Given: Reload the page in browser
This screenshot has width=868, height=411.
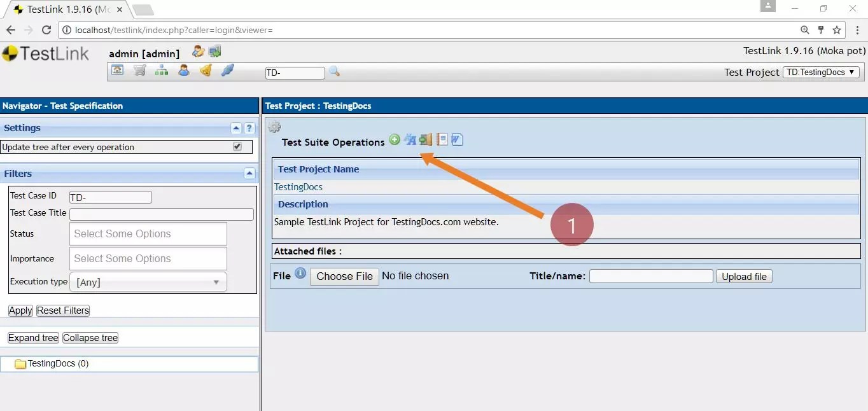Looking at the screenshot, I should [46, 30].
